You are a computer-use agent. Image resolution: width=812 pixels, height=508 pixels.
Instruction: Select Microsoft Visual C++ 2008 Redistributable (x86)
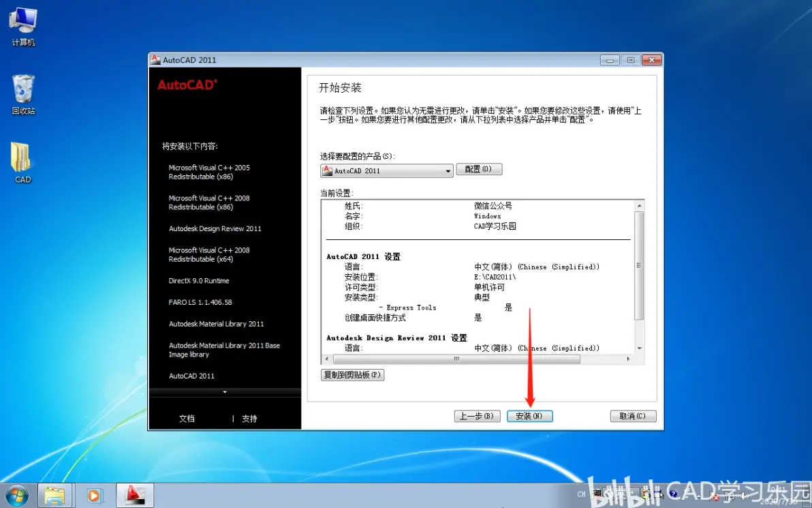pyautogui.click(x=209, y=203)
